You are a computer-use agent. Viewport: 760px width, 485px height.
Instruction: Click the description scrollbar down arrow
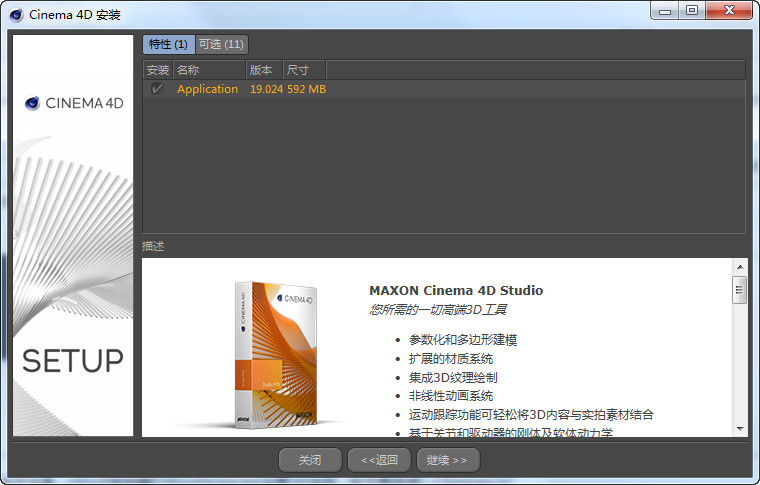[x=740, y=428]
